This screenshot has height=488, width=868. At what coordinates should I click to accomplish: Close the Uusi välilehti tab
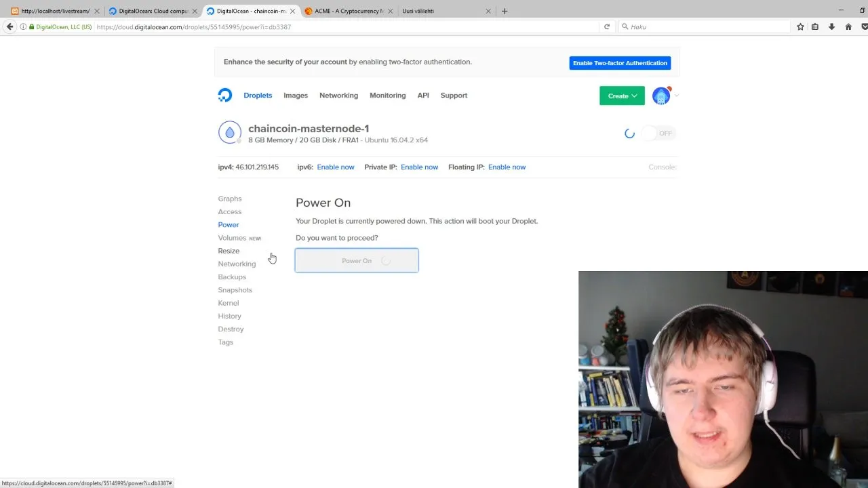pos(488,11)
